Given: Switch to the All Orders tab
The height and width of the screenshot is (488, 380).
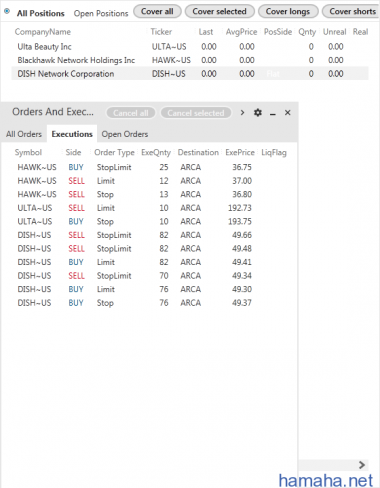Looking at the screenshot, I should pos(24,134).
